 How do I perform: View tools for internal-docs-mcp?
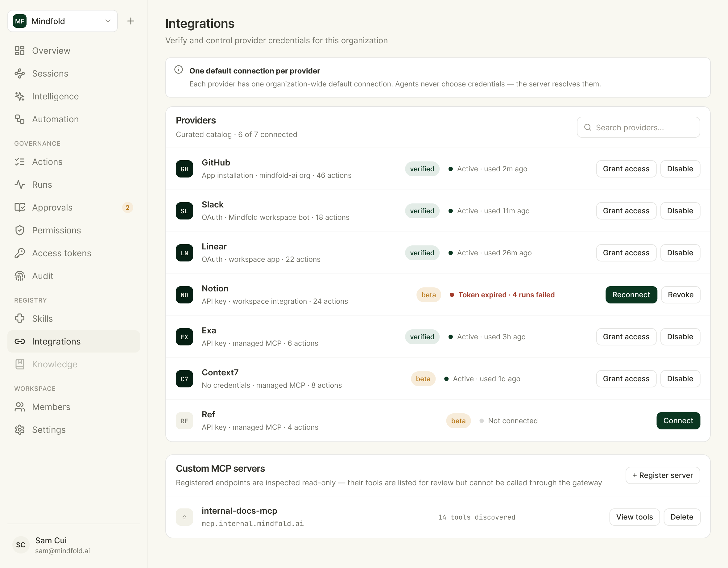(x=634, y=517)
